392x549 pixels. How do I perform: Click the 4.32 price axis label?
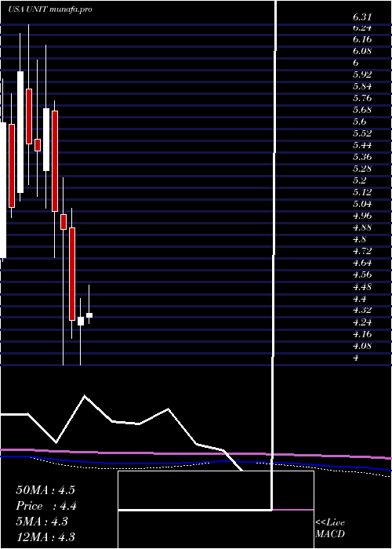(362, 311)
